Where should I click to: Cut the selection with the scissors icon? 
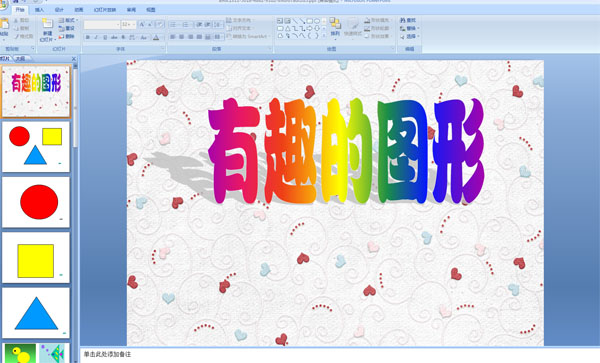(21, 20)
